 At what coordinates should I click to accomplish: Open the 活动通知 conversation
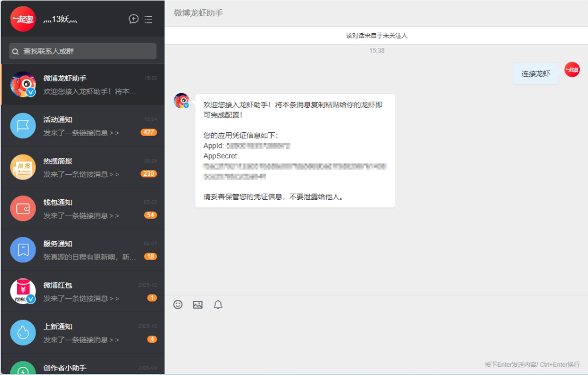(83, 126)
